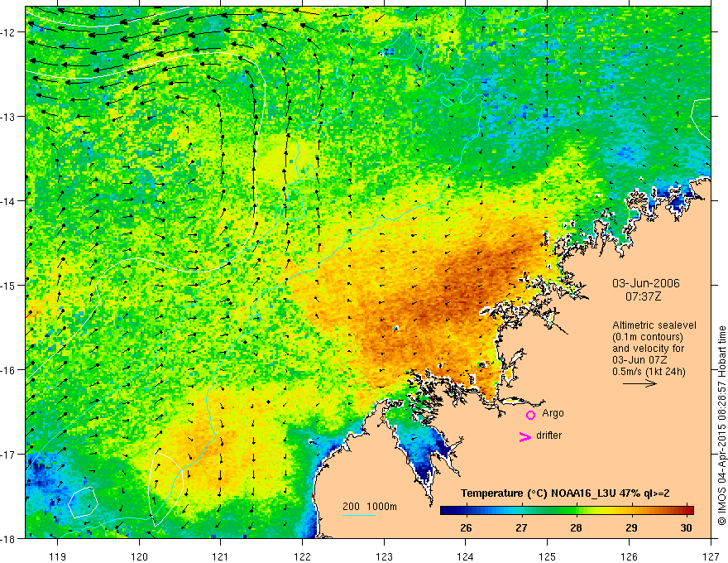This screenshot has height=563, width=728.
Task: Click the latitude axis label -16
Action: point(8,370)
